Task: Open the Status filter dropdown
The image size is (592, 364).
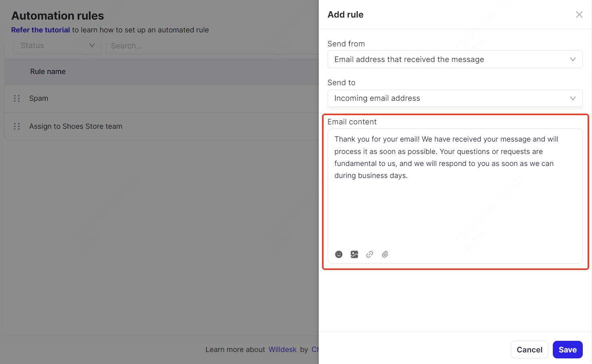Action: [58, 46]
